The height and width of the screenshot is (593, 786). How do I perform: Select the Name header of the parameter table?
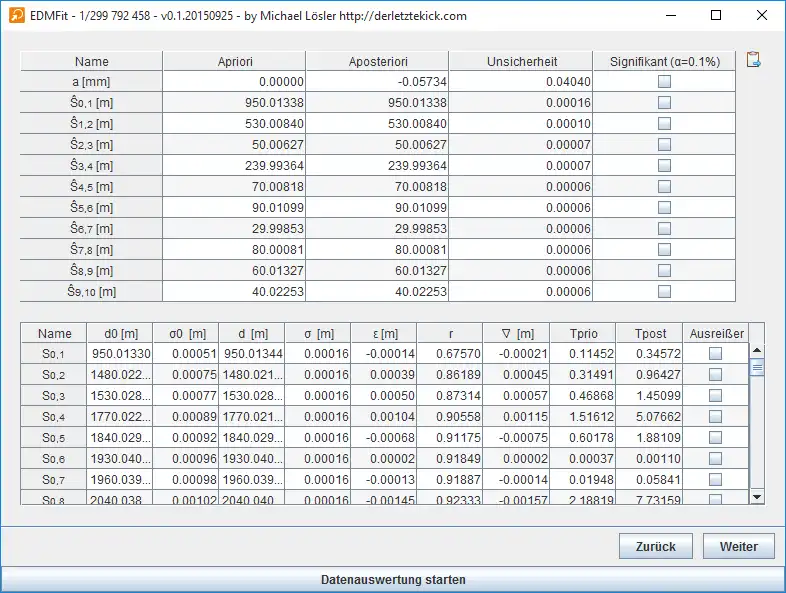[x=91, y=61]
